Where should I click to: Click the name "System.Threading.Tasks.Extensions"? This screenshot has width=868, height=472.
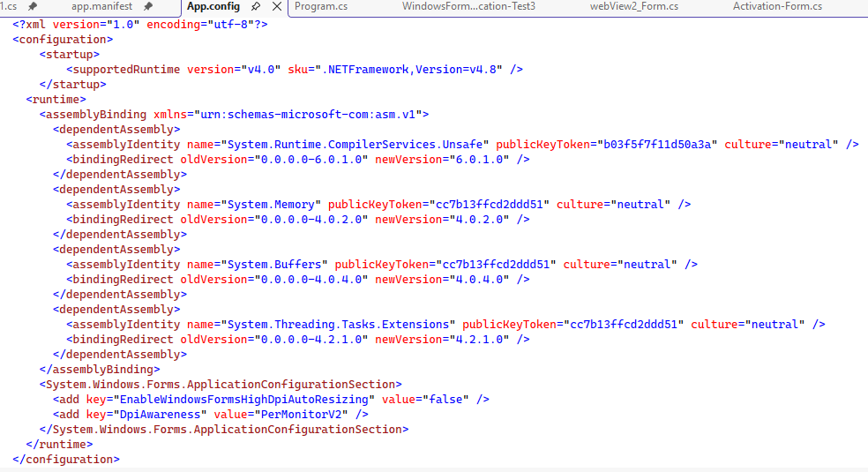pyautogui.click(x=338, y=325)
